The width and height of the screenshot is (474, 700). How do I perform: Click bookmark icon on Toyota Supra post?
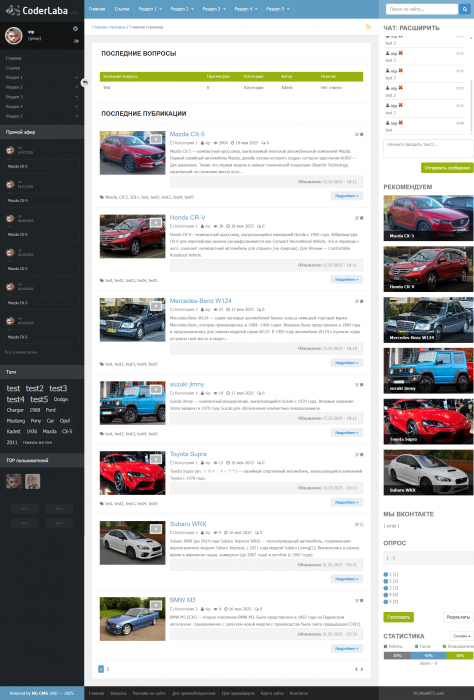(362, 454)
